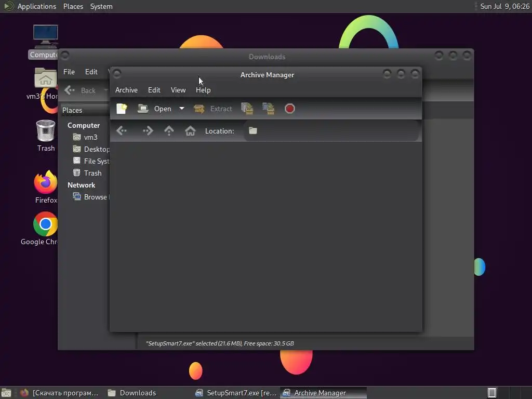Select Trash in Downloads sidebar
Image resolution: width=532 pixels, height=399 pixels.
[x=87, y=173]
